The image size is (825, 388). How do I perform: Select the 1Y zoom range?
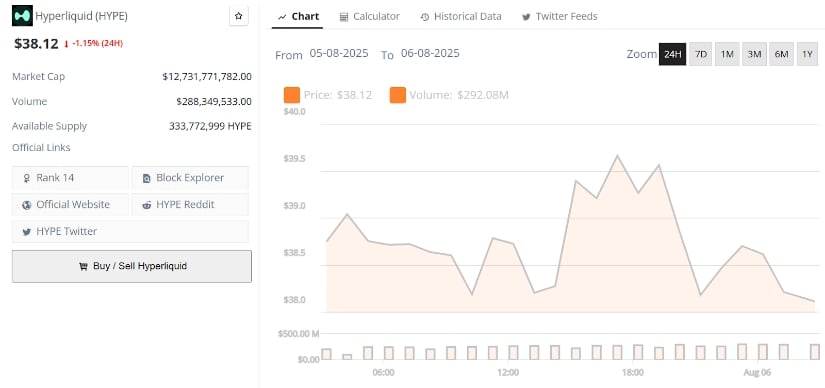tap(808, 54)
